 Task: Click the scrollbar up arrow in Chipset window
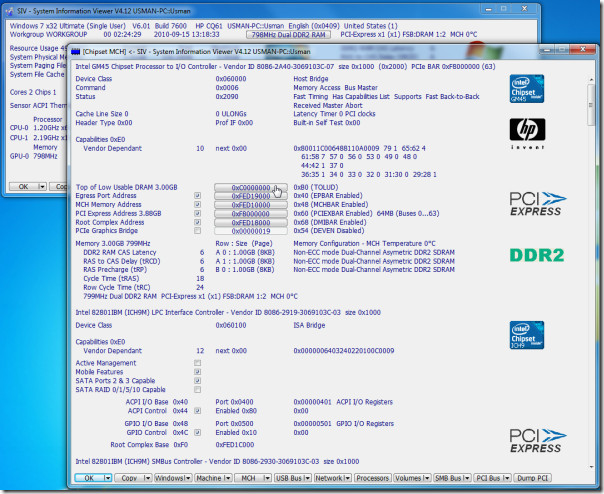(591, 79)
